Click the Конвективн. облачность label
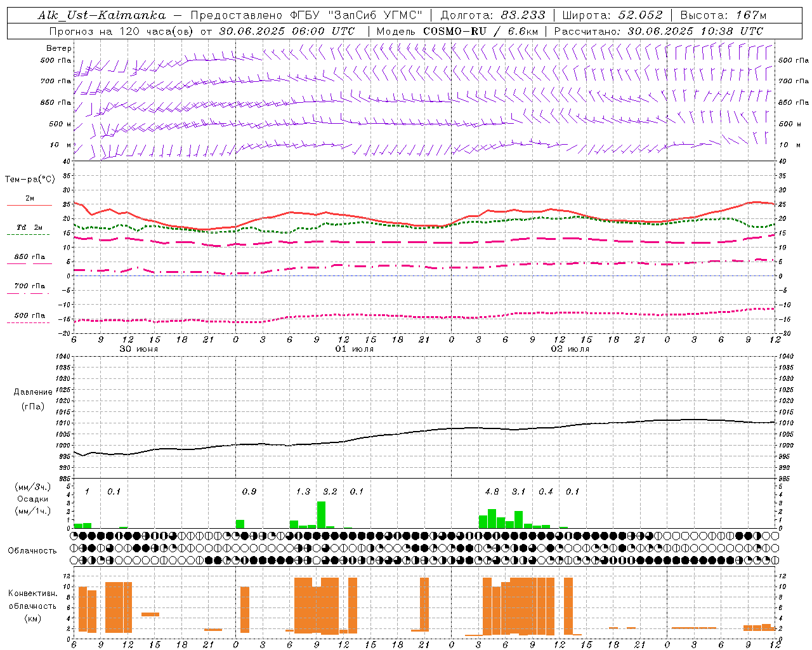This screenshot has width=812, height=650. (x=32, y=599)
